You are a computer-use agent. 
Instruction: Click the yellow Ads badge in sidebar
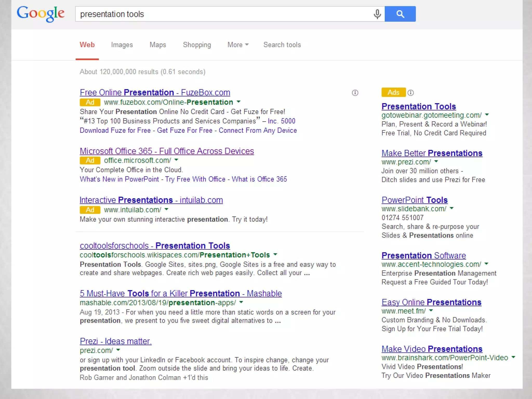tap(393, 92)
